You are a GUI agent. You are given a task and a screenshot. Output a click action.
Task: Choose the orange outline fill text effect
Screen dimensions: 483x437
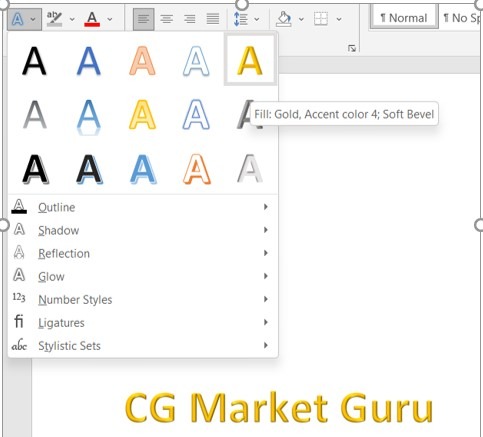(x=142, y=61)
